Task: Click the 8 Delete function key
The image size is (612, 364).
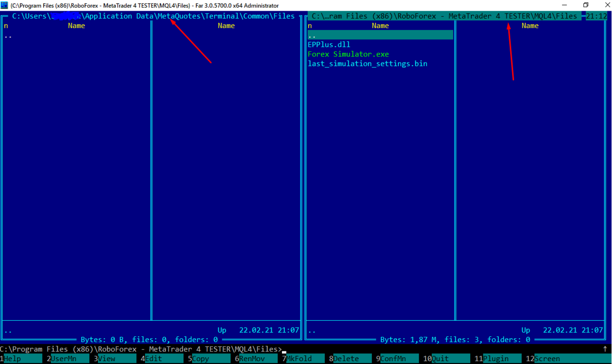Action: (x=350, y=359)
